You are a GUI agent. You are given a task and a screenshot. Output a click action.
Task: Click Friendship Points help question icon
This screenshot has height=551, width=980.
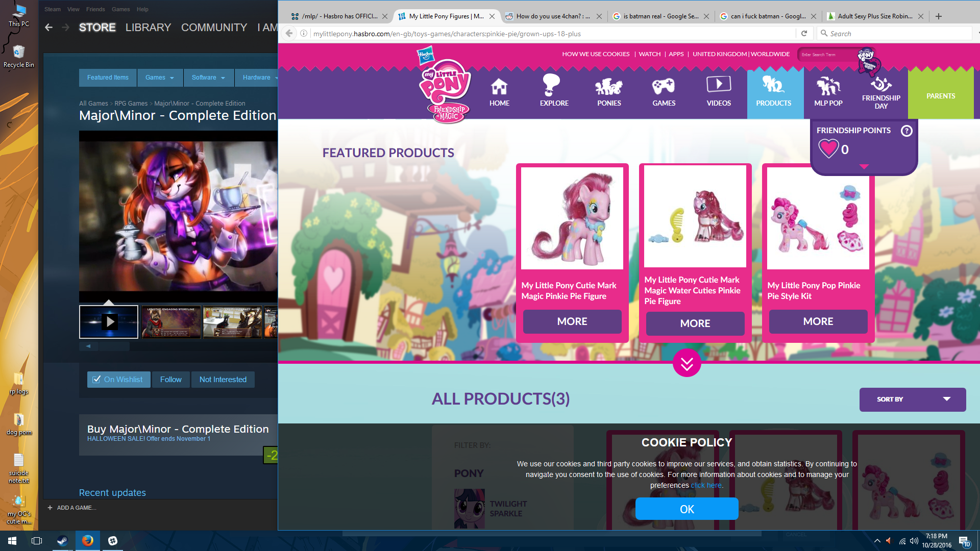click(906, 131)
